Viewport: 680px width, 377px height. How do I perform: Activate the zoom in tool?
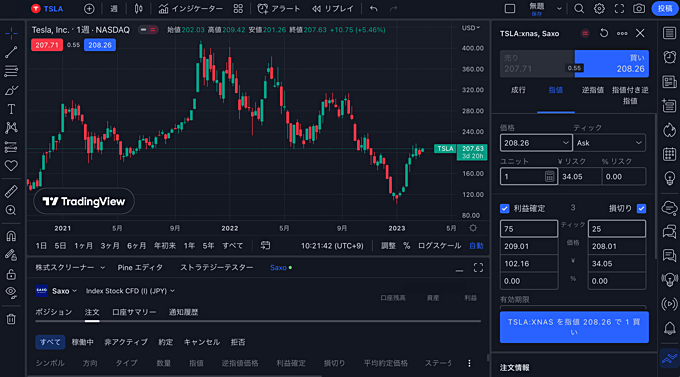click(x=11, y=210)
